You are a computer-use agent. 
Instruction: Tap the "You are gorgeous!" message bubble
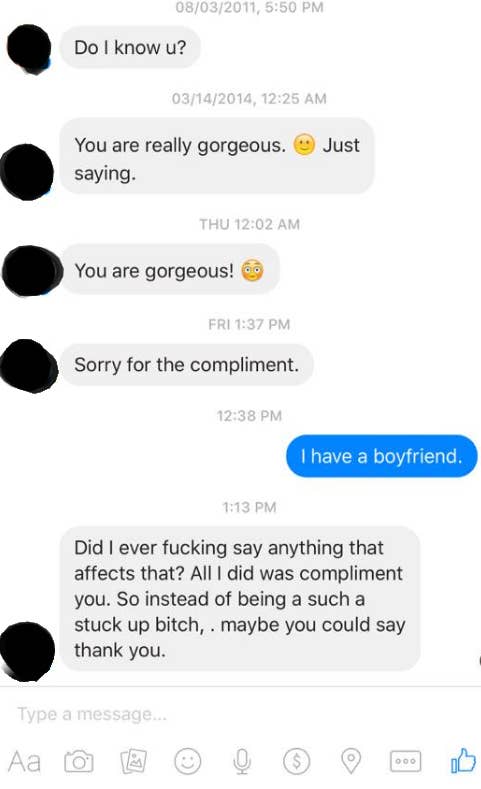click(x=170, y=270)
